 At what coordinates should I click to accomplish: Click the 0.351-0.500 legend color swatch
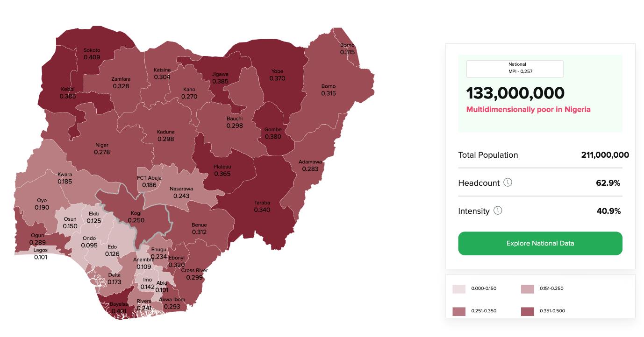527,311
